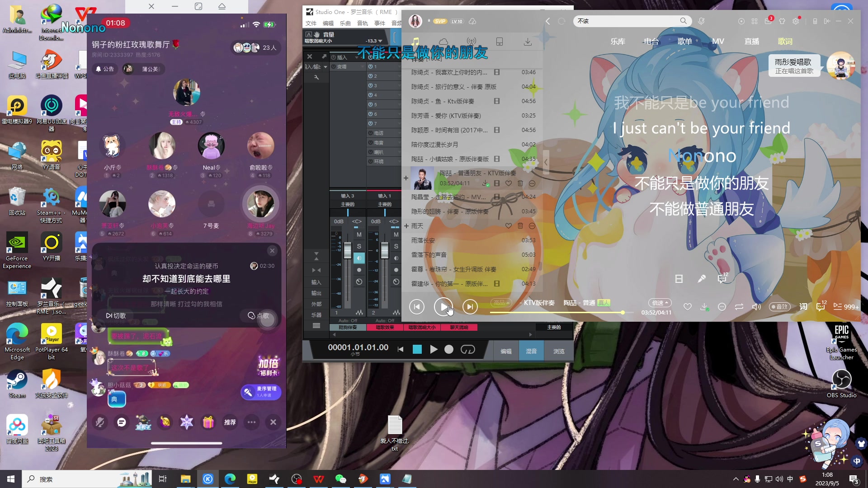Screen dimensions: 868x488
Task: Click the channel 1 volume fader
Action: coord(347,250)
